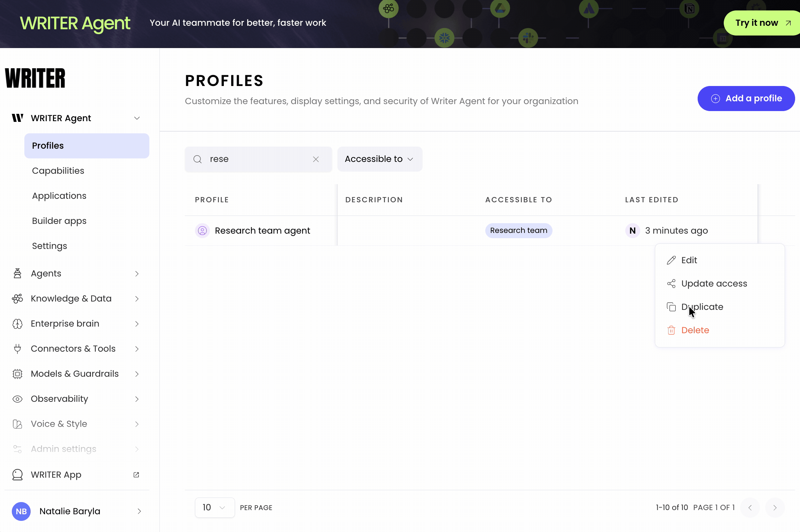The width and height of the screenshot is (800, 532).
Task: Open the per page count dropdown
Action: (214, 508)
